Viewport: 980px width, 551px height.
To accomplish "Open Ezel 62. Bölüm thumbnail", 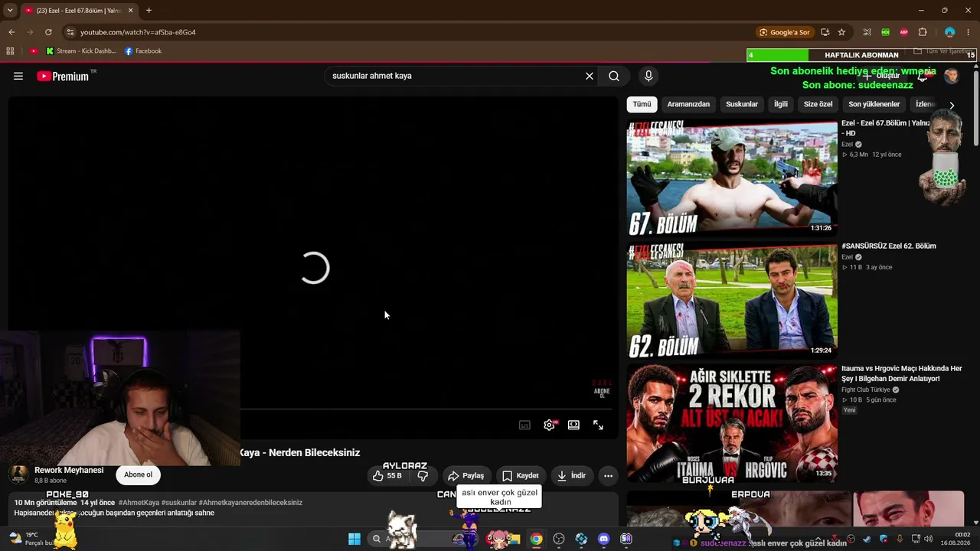I will point(732,299).
